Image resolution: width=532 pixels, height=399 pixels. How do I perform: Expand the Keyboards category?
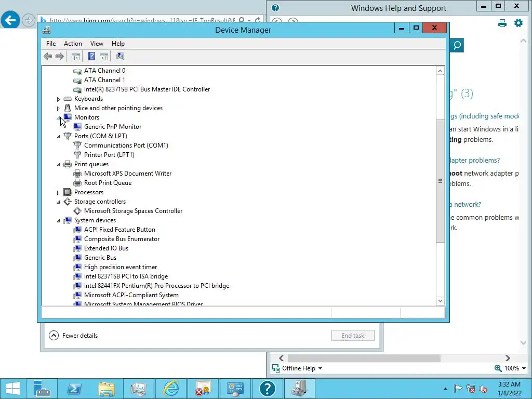click(58, 99)
